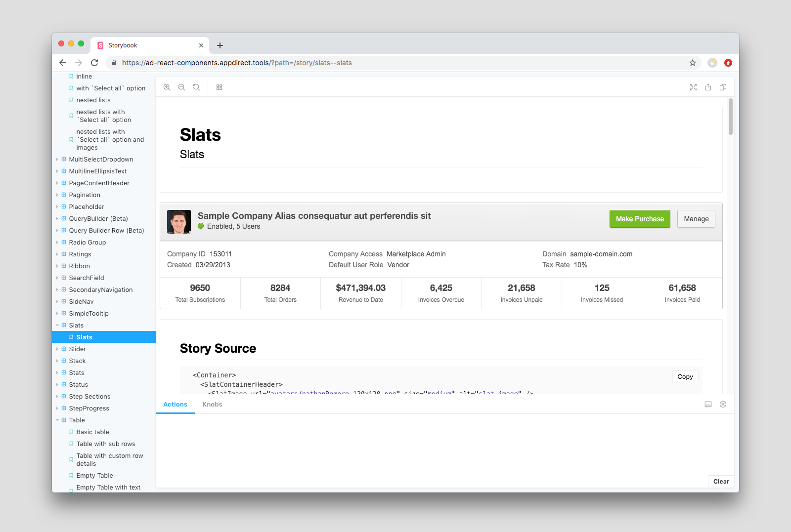Click the company avatar photo in the slat
Viewport: 791px width, 532px height.
pos(179,222)
